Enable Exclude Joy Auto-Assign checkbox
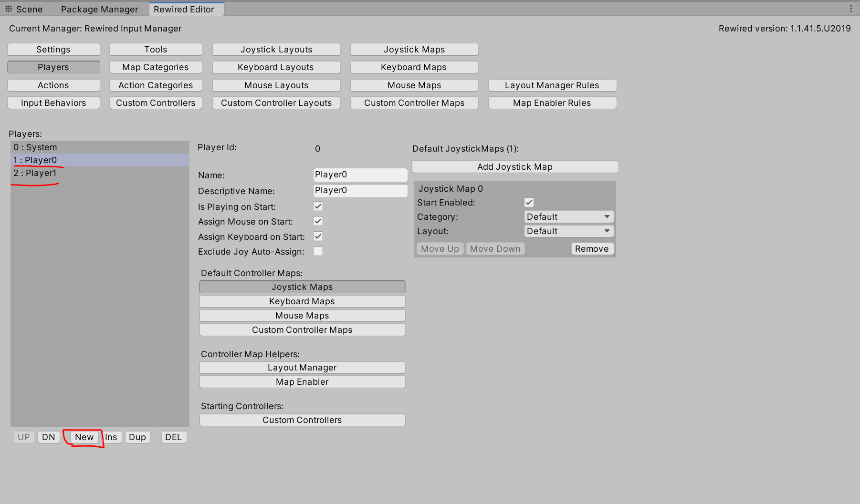The height and width of the screenshot is (504, 860). click(x=318, y=251)
